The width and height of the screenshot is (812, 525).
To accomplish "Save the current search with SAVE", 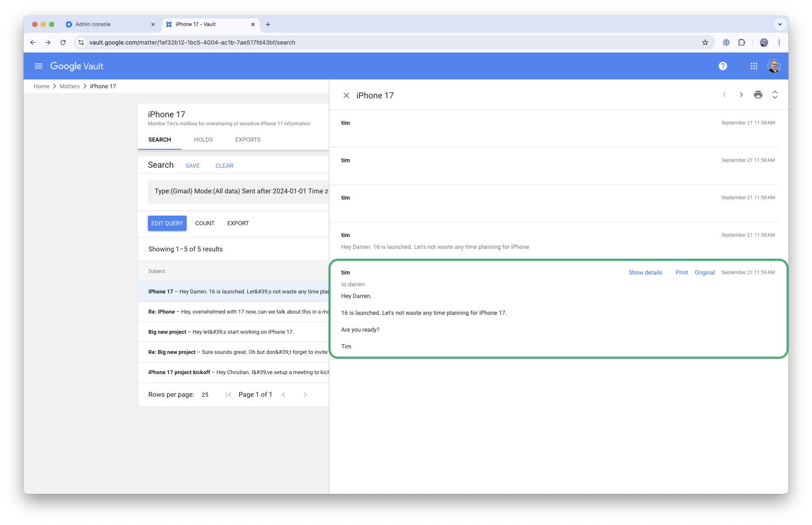I will [192, 166].
